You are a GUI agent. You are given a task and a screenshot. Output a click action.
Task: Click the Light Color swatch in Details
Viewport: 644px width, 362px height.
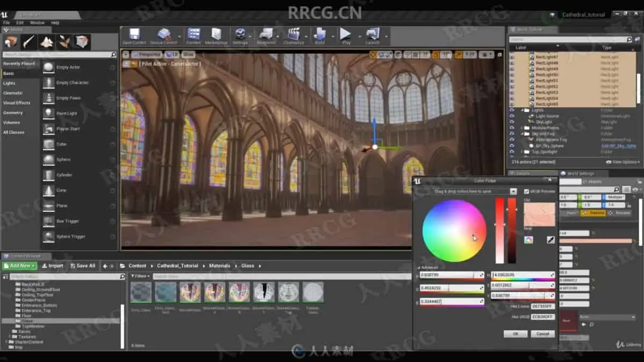pos(596,241)
